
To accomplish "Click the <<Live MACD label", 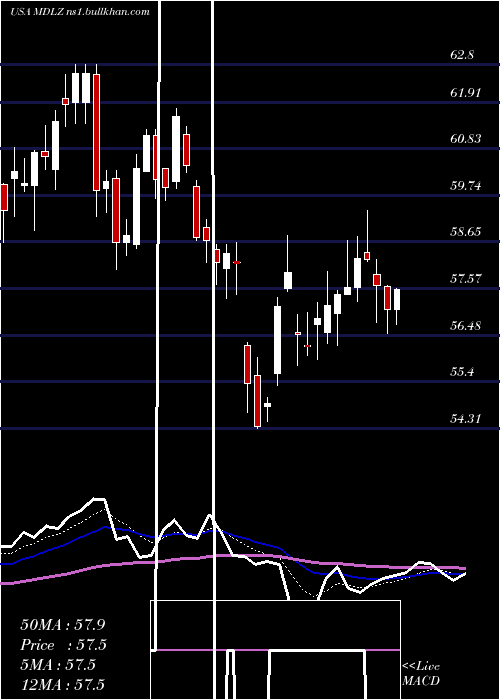I will click(421, 673).
